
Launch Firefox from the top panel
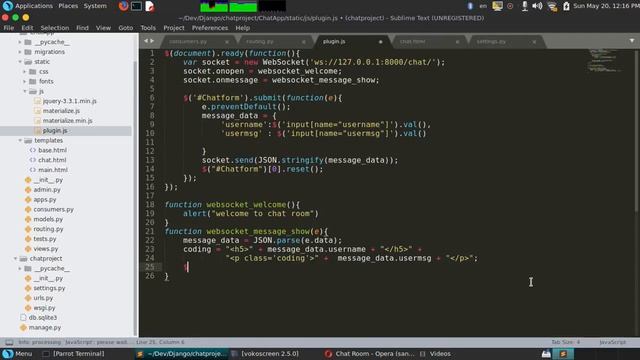coord(123,6)
